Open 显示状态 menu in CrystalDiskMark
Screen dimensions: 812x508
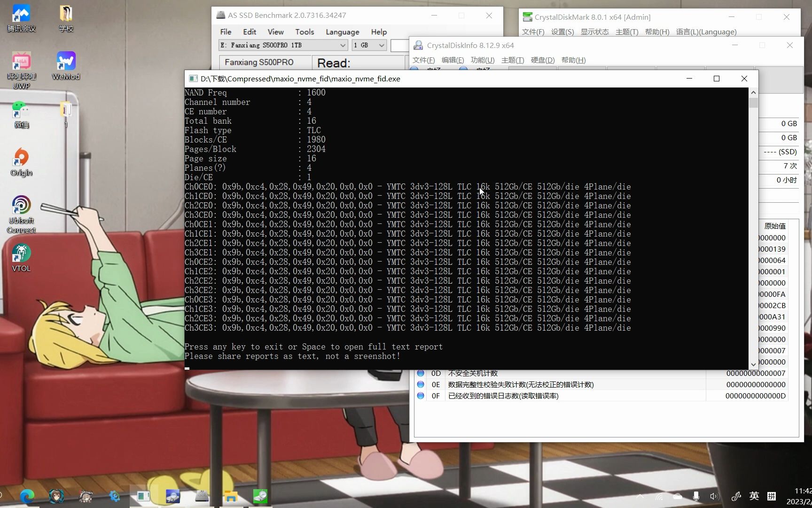pyautogui.click(x=594, y=32)
